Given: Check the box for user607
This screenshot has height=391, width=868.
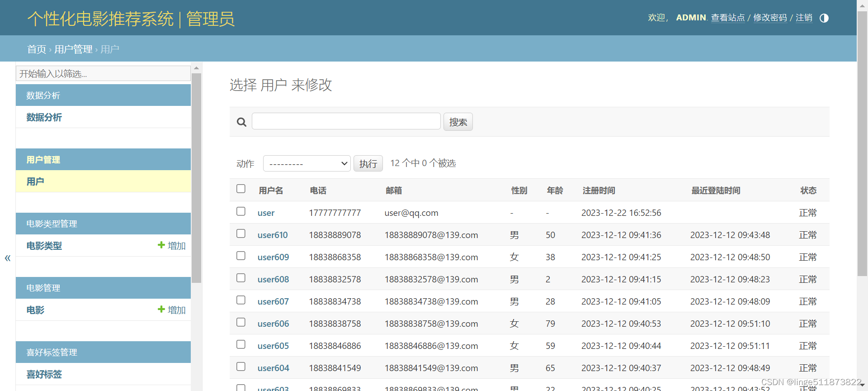Looking at the screenshot, I should [241, 300].
